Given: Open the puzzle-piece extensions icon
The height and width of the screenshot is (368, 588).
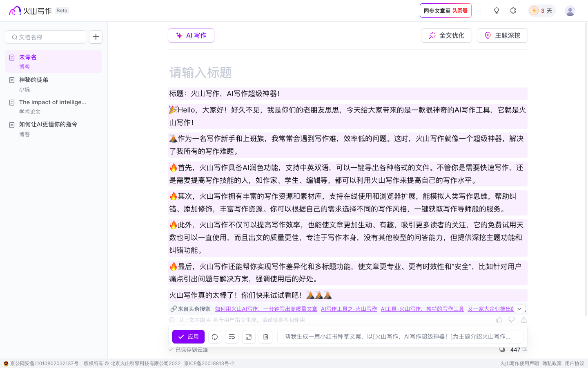Looking at the screenshot, I should 513,11.
